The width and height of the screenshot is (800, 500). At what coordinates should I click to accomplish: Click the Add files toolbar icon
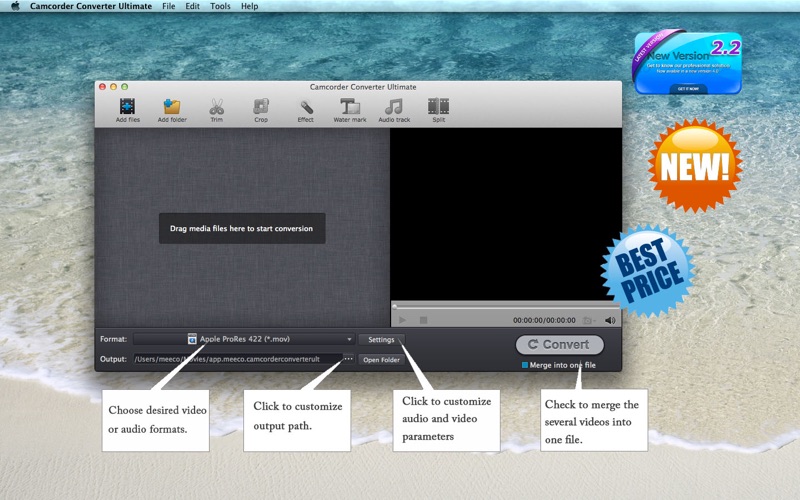click(128, 110)
